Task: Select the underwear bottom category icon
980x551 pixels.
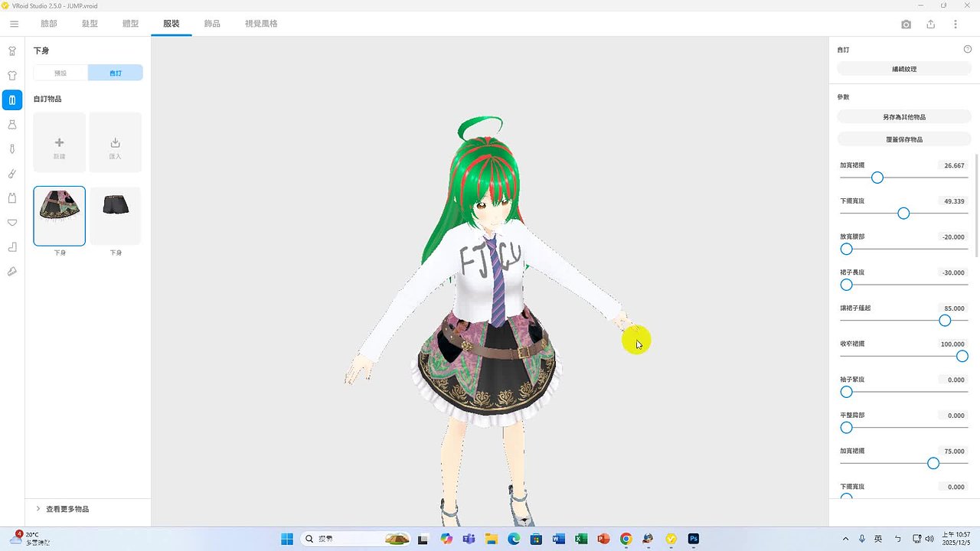Action: pyautogui.click(x=12, y=223)
